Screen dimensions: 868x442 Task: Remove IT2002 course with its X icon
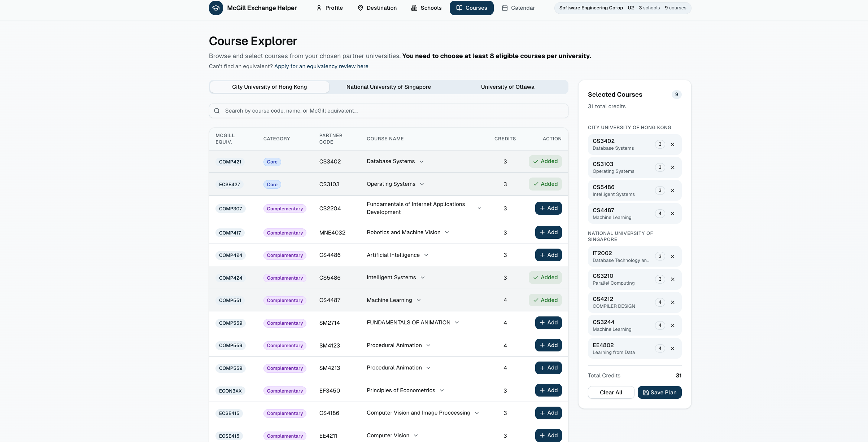point(672,257)
